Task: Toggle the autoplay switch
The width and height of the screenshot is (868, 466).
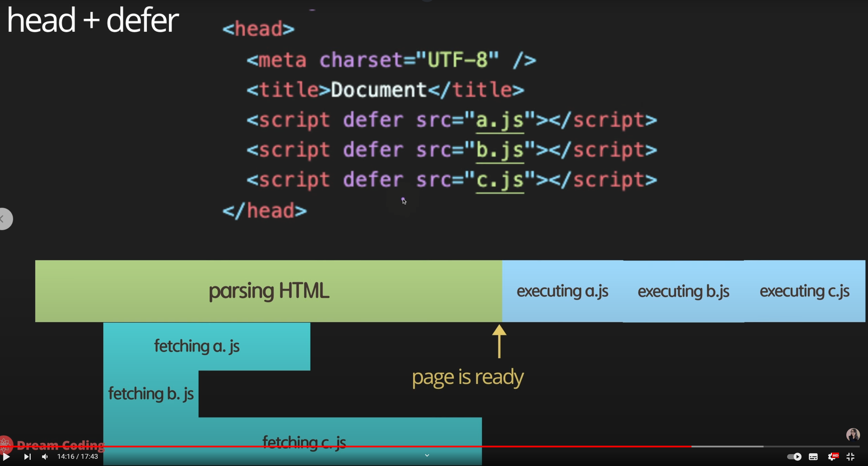Action: 794,457
